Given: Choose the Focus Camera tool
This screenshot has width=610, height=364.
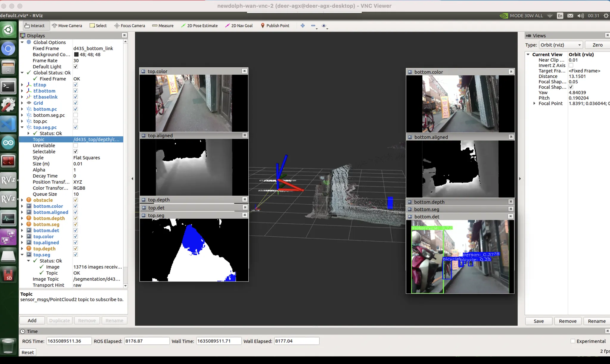Looking at the screenshot, I should point(130,26).
